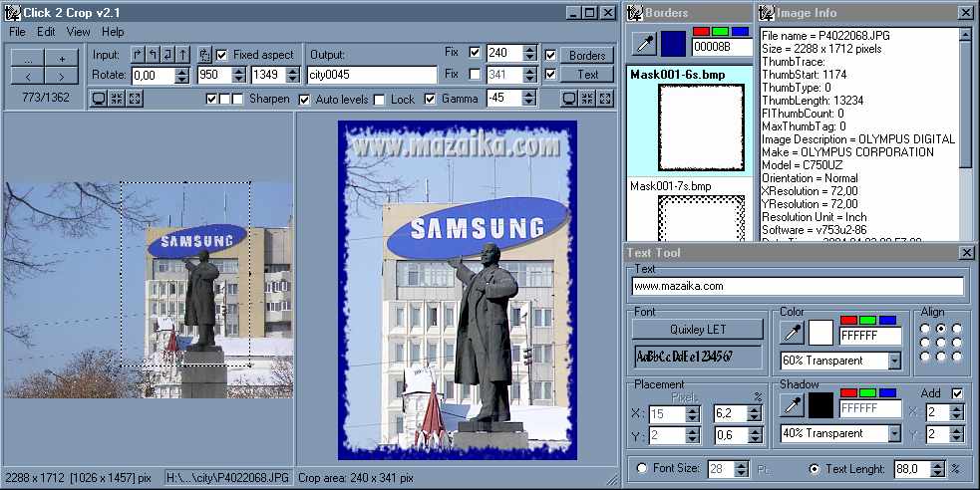
Task: Click the blue channel button in Shadow group
Action: pos(887,392)
